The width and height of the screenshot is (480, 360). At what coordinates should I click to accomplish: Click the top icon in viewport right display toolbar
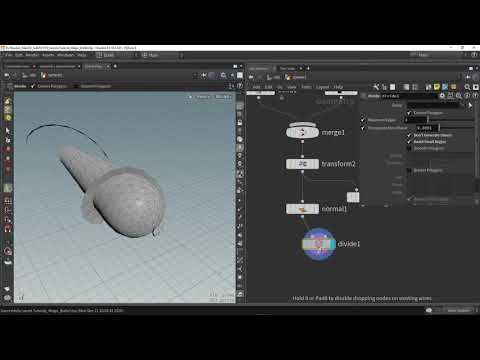click(x=240, y=106)
